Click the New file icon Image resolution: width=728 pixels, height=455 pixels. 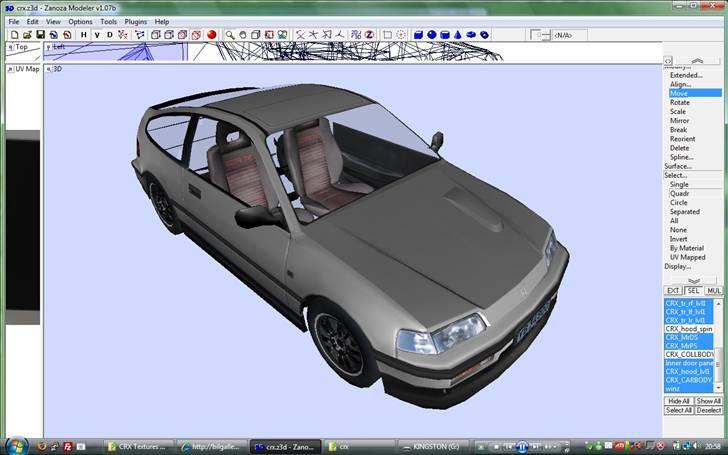point(14,35)
